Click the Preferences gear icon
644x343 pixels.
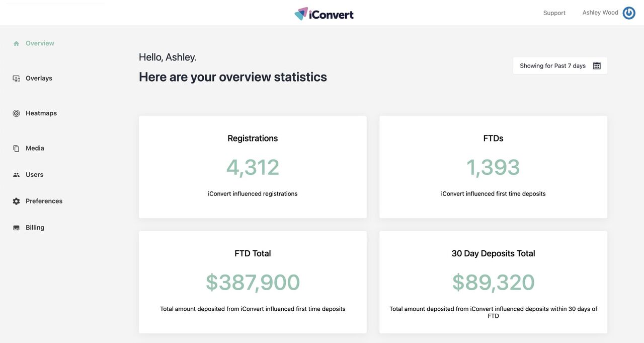[x=16, y=201]
